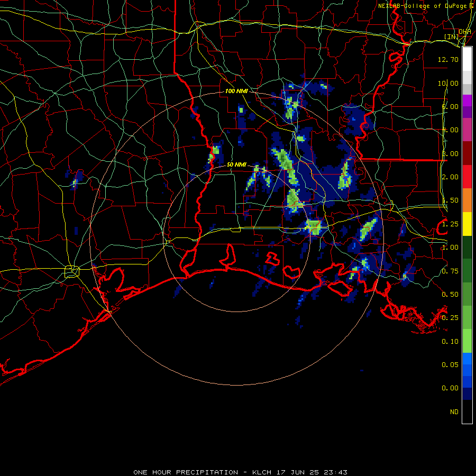This screenshot has height=476, width=476.
Task: Select the 12.70 legend value
Action: [x=448, y=59]
